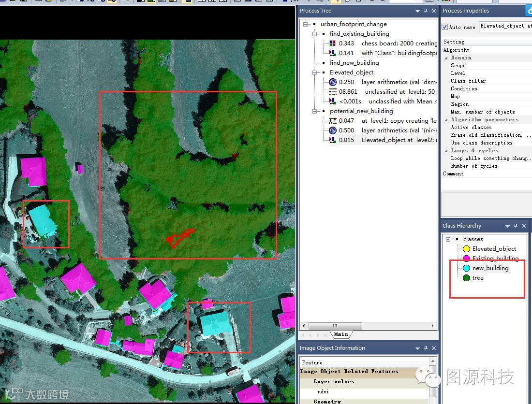The image size is (532, 404).
Task: Switch to the Main tab
Action: coord(340,334)
